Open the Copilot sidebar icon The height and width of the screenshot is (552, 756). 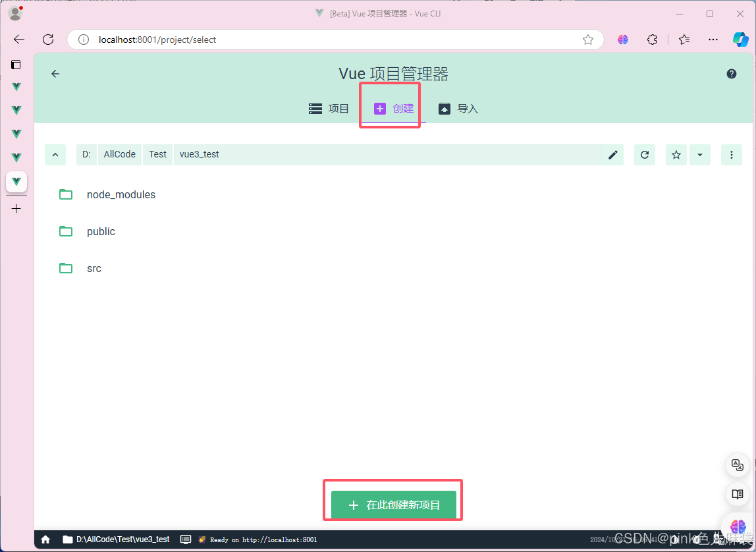pos(741,40)
